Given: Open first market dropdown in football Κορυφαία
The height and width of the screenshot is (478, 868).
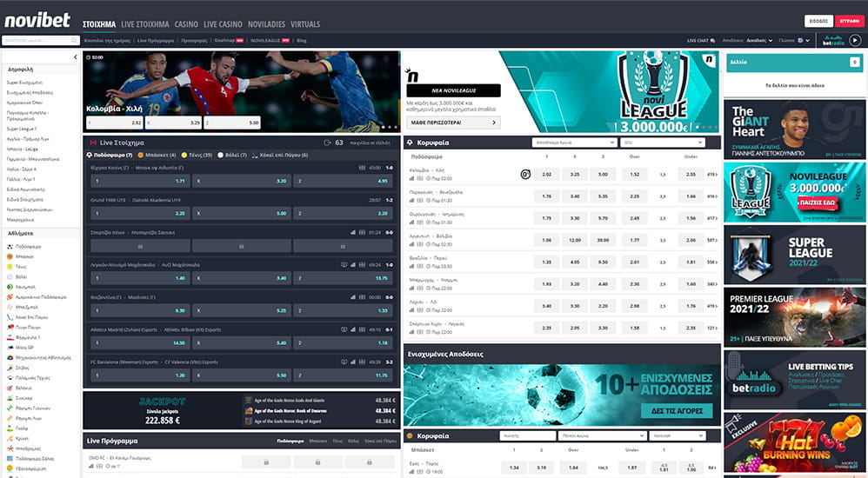Looking at the screenshot, I should [575, 143].
